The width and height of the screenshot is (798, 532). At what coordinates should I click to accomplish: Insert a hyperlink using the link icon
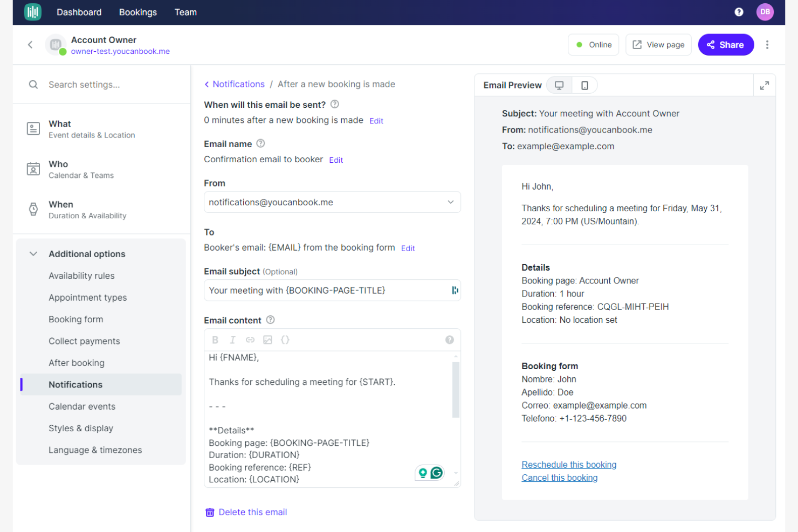[250, 340]
